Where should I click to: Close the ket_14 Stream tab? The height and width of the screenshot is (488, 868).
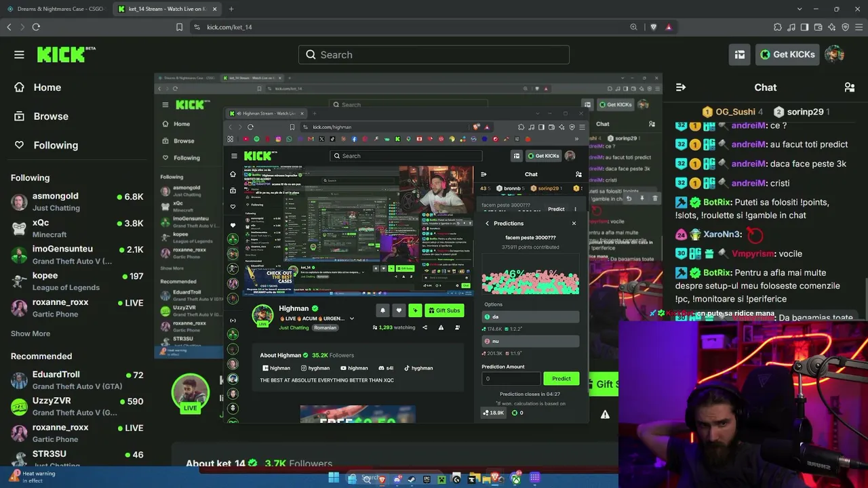coord(215,9)
